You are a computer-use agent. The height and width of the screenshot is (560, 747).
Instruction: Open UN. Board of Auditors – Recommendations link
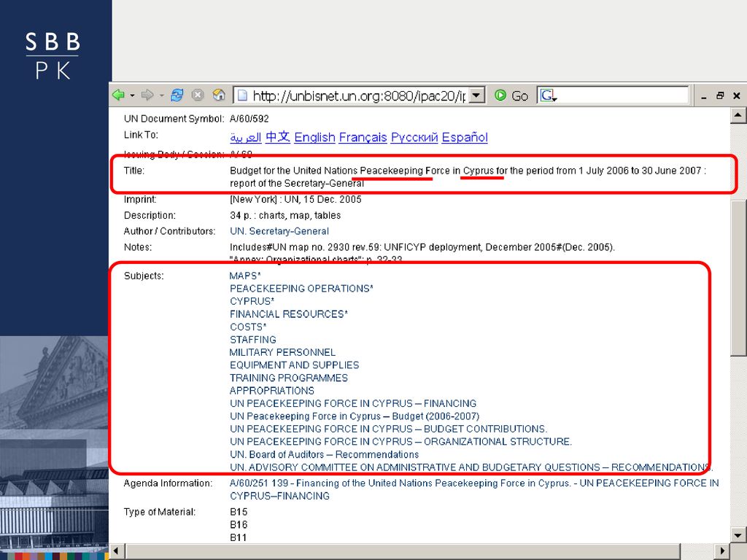point(325,455)
